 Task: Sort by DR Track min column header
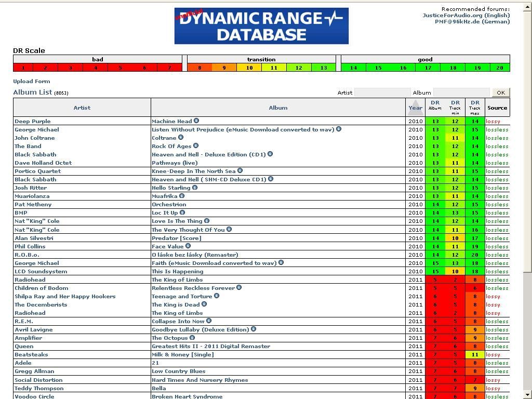pos(455,107)
